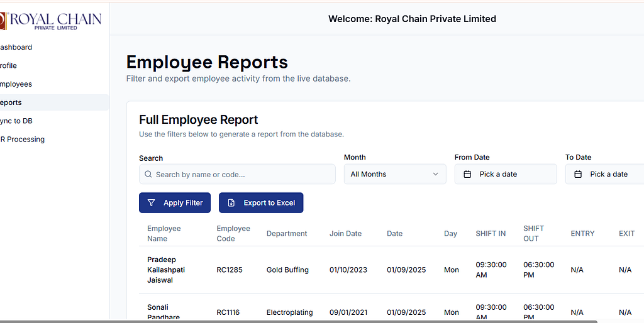Click the Employee Code column header
644x323 pixels.
233,234
